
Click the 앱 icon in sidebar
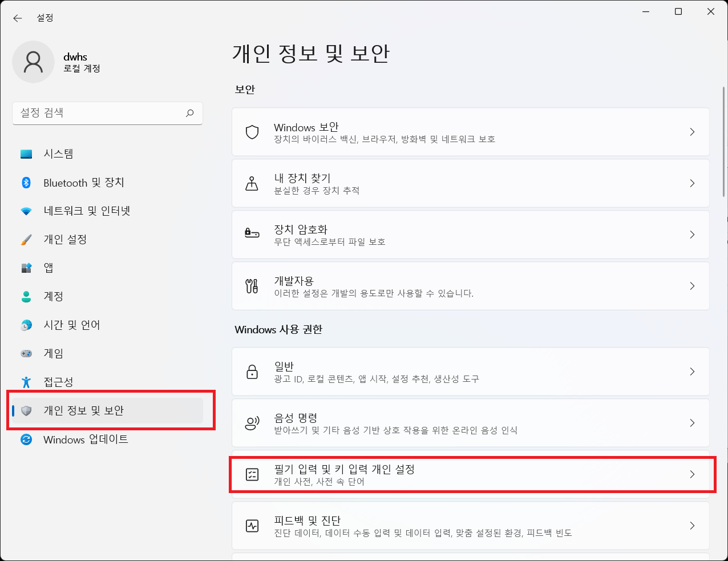point(26,268)
